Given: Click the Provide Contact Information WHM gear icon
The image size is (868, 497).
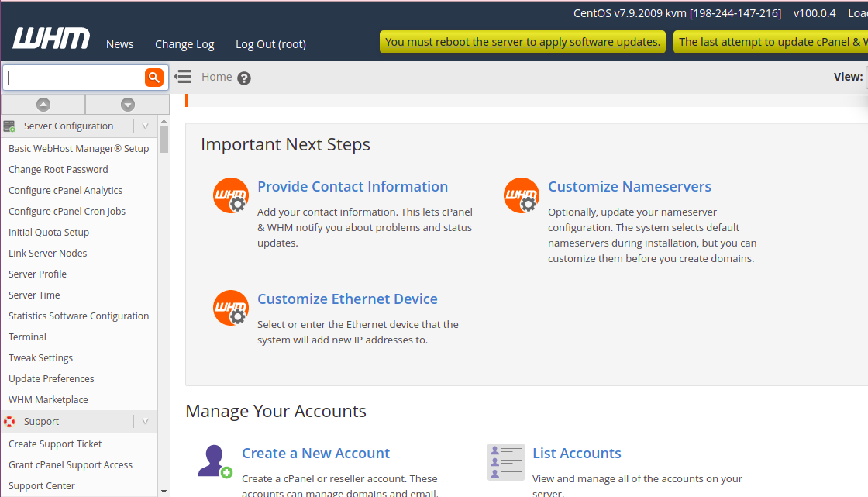Looking at the screenshot, I should click(231, 195).
